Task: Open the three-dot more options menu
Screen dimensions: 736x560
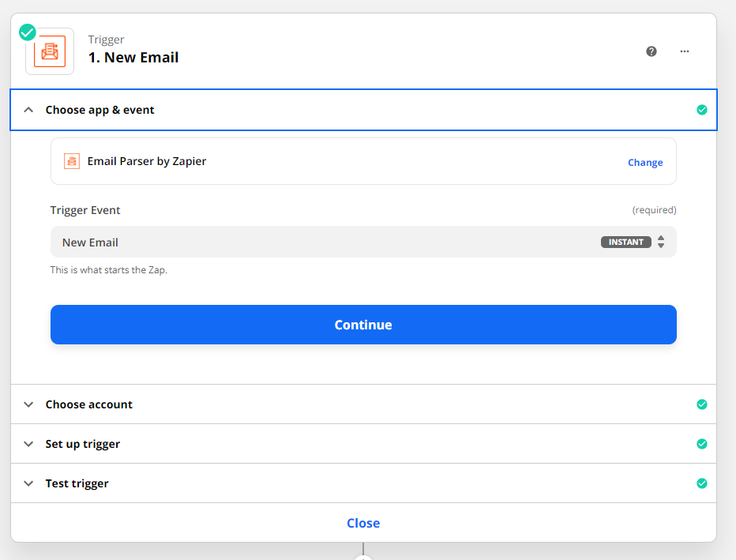Action: 685,51
